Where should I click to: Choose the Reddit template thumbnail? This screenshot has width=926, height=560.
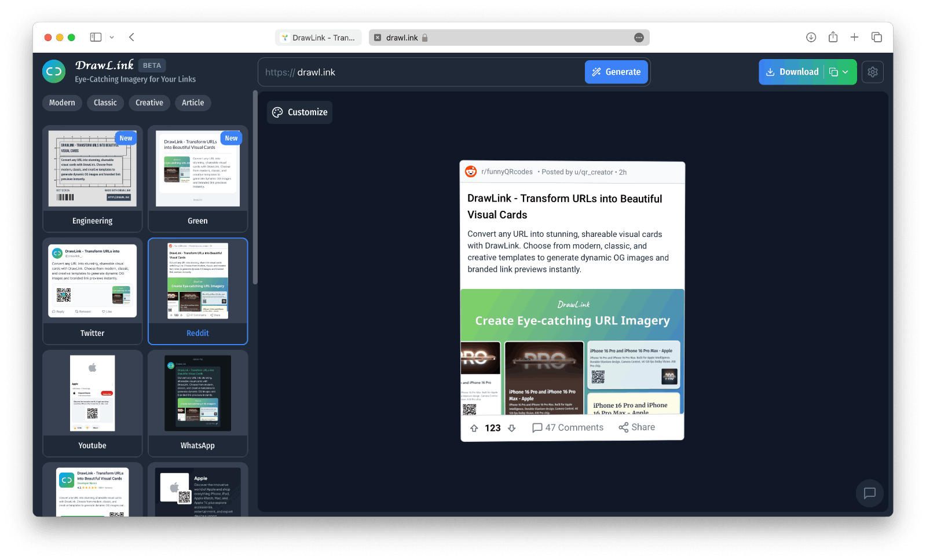(x=197, y=291)
